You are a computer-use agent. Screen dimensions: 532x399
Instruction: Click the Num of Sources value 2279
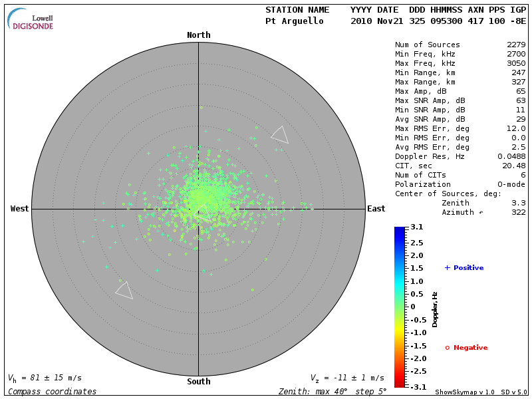tap(516, 45)
